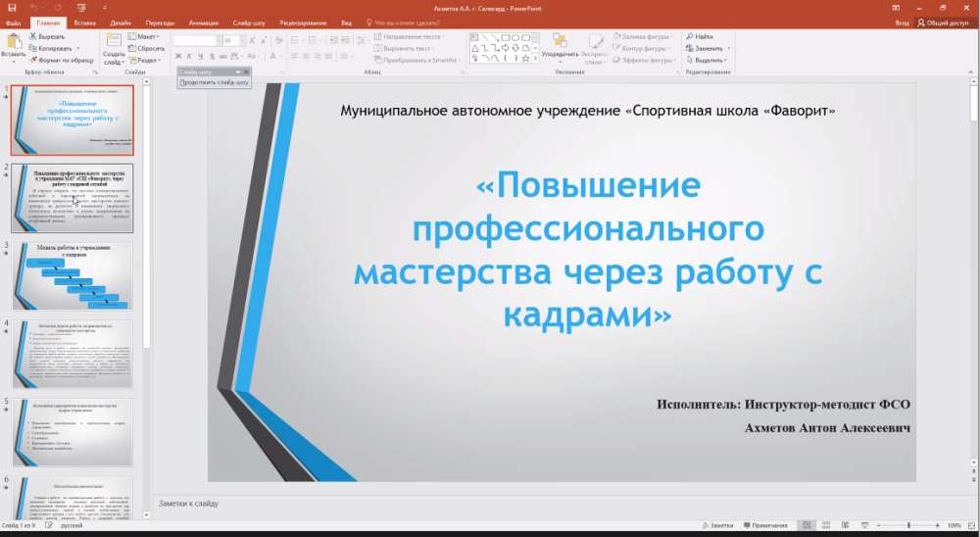The image size is (980, 537).
Task: Open the Вставка ribbon tab
Action: click(85, 23)
